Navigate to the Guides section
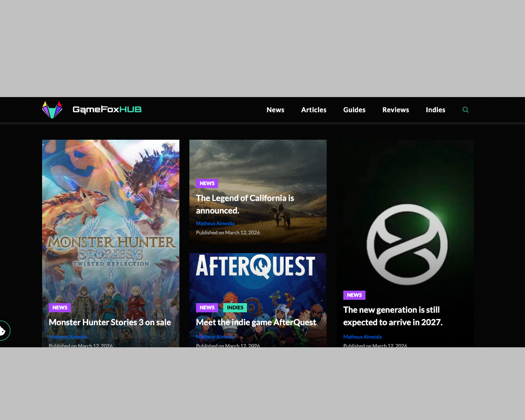Viewport: 525px width, 420px height. pyautogui.click(x=354, y=110)
